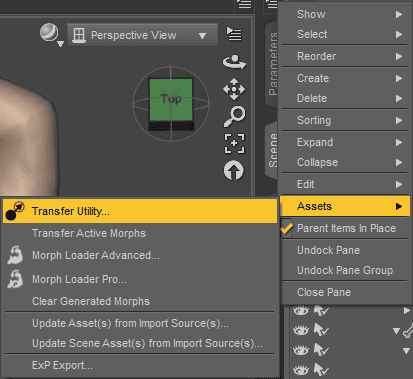Open the Perspective View camera dropdown

coord(143,35)
